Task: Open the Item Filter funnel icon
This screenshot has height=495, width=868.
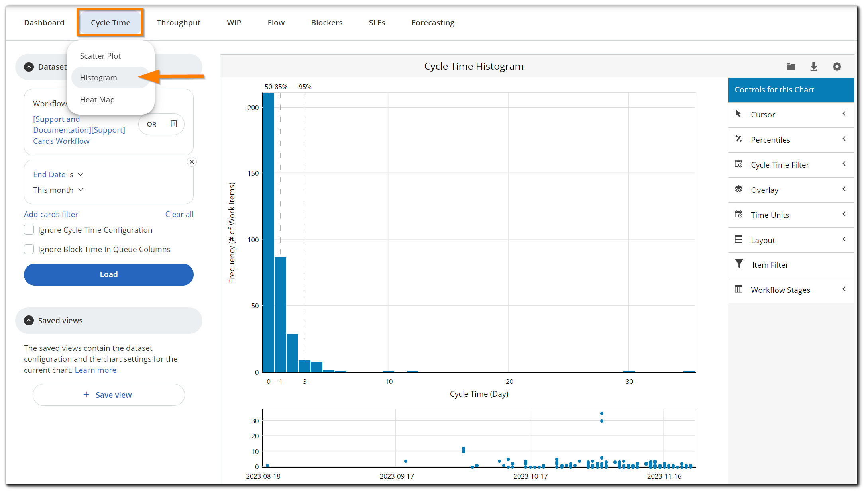Action: coord(739,264)
